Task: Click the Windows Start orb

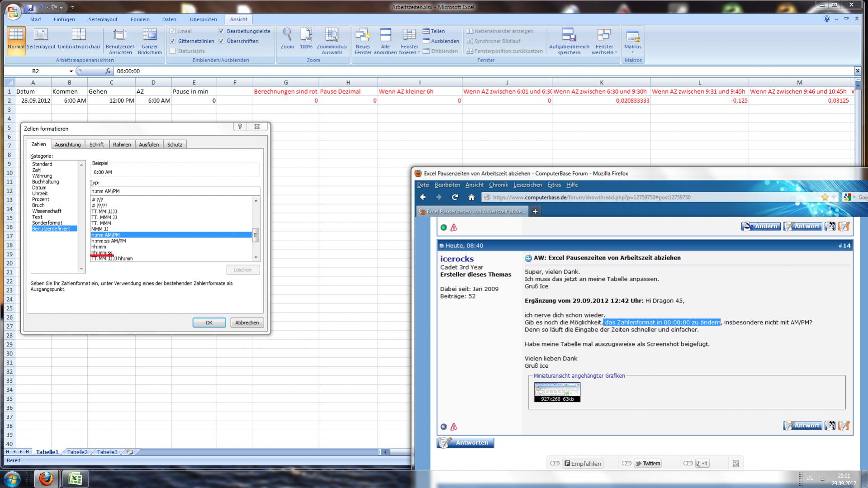Action: [12, 479]
